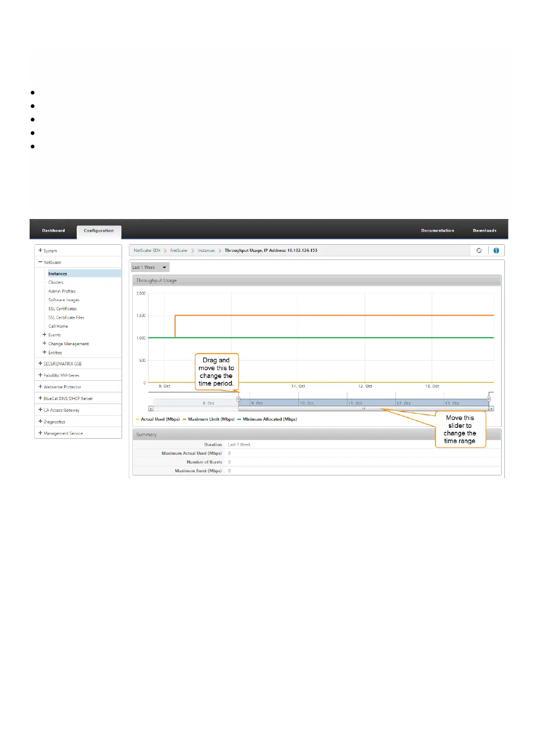The image size is (534, 756).
Task: Open Clusters in the NetScaler menu
Action: point(56,282)
